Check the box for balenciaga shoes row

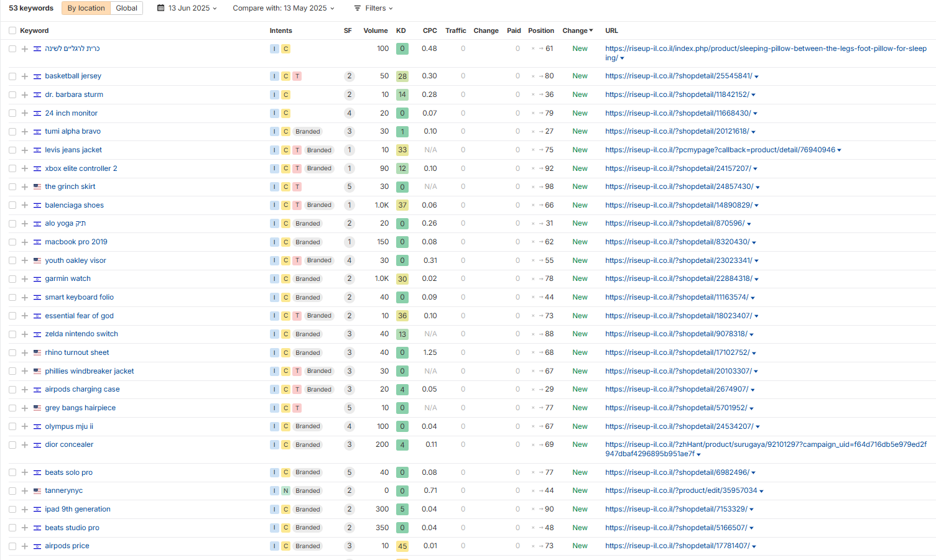point(12,205)
